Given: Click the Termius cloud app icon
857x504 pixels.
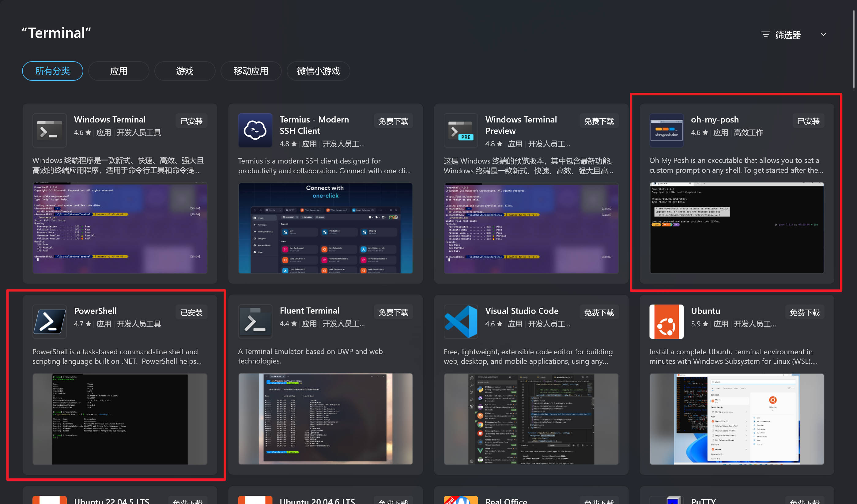Looking at the screenshot, I should [x=255, y=130].
